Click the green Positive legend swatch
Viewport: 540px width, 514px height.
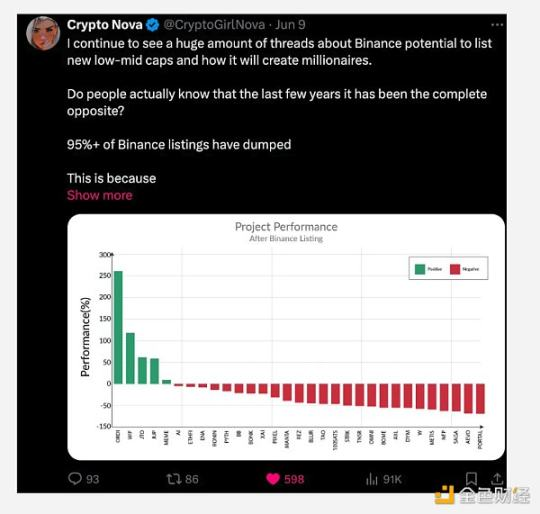tap(420, 269)
